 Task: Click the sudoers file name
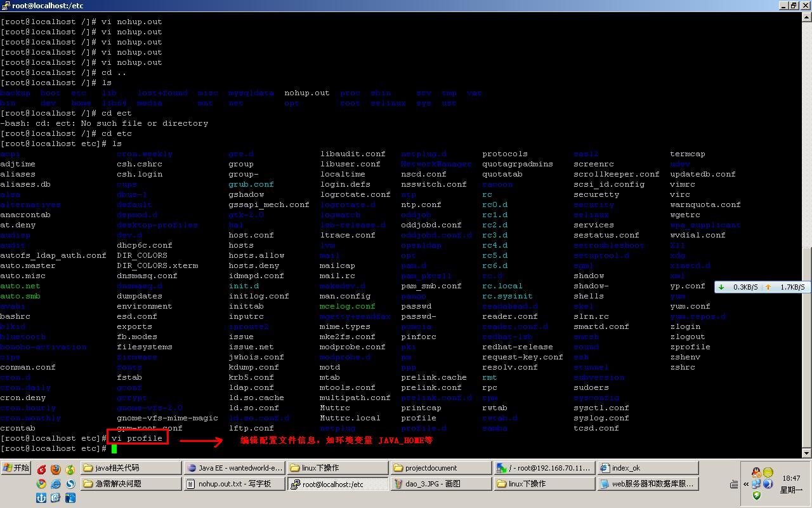[x=591, y=387]
